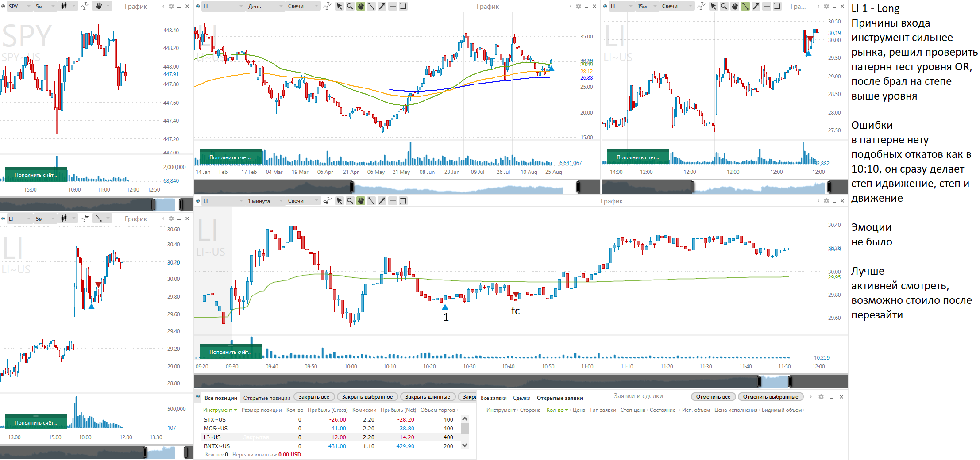Open indicators icon in LI daily chart

click(x=328, y=6)
